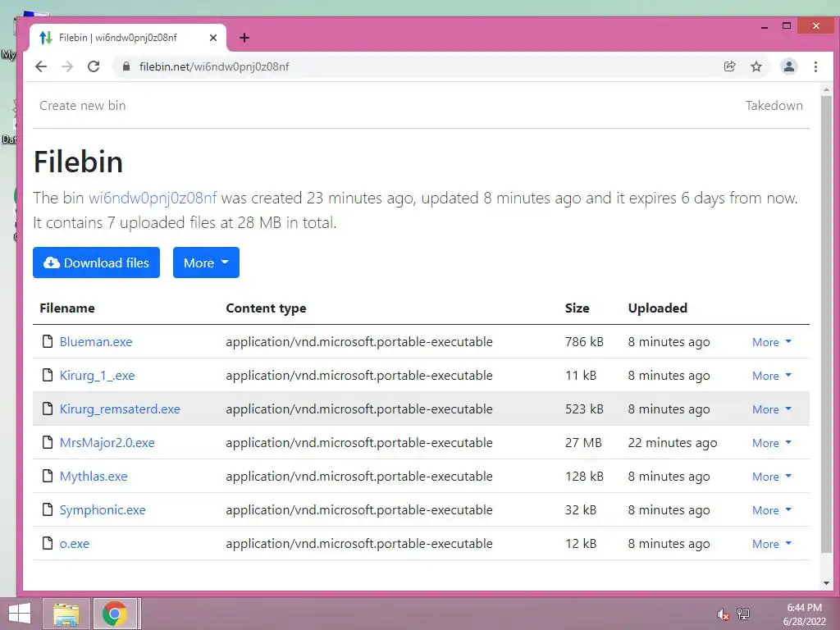Open the wi6ndw0pnj0z08nf bin link
840x630 pixels.
tap(153, 199)
